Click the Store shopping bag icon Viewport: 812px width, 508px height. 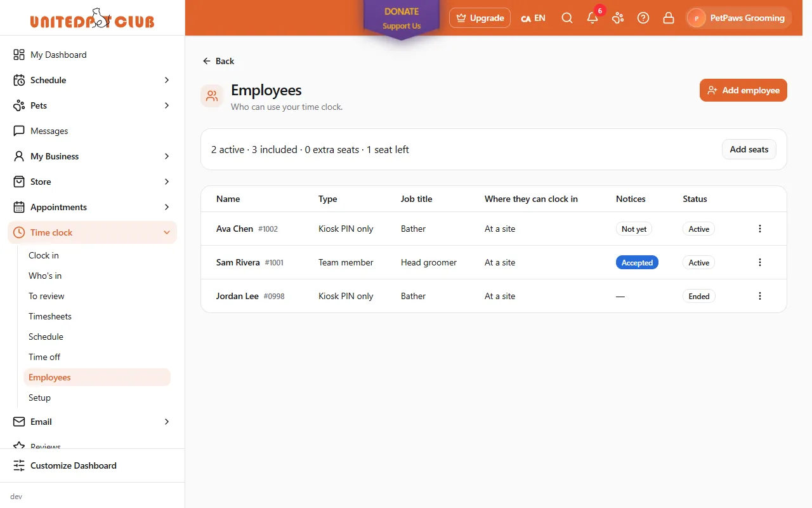tap(19, 182)
